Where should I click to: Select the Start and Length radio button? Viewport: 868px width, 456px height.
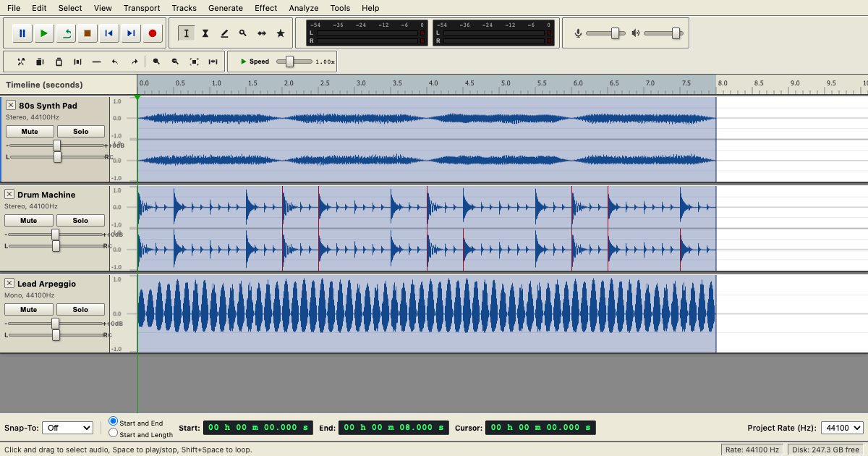[x=114, y=433]
